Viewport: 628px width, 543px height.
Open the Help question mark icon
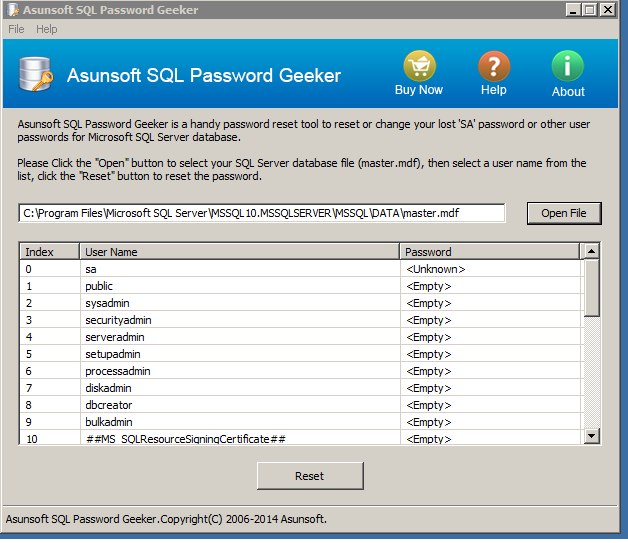(493, 67)
